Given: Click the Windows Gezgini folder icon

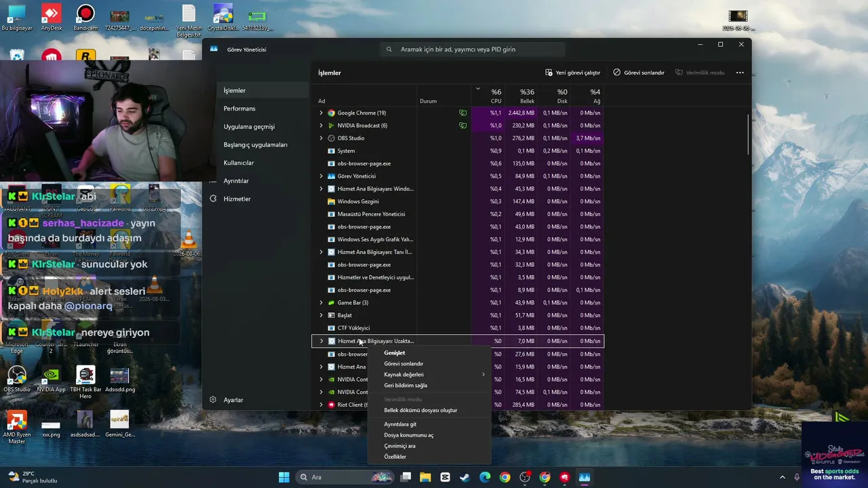Looking at the screenshot, I should (331, 201).
